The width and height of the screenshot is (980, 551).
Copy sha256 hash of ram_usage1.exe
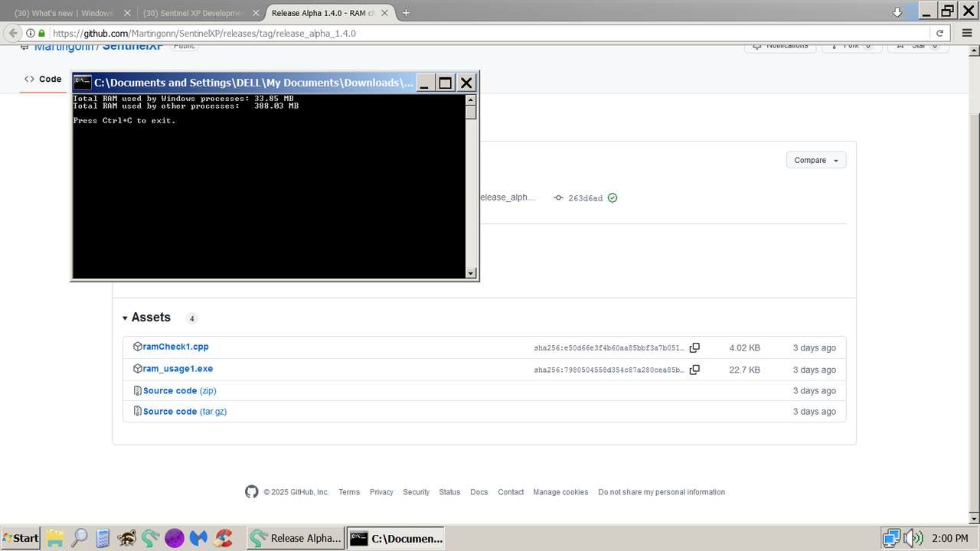point(694,370)
